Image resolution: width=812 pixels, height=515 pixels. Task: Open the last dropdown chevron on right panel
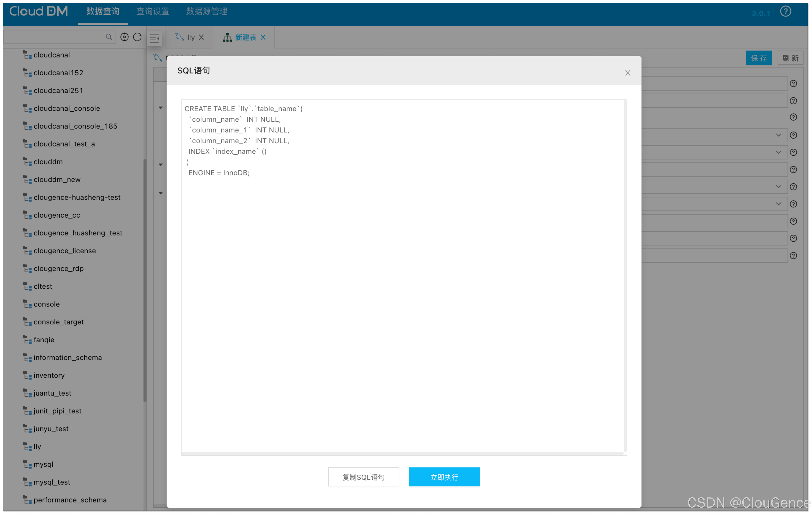pyautogui.click(x=778, y=204)
